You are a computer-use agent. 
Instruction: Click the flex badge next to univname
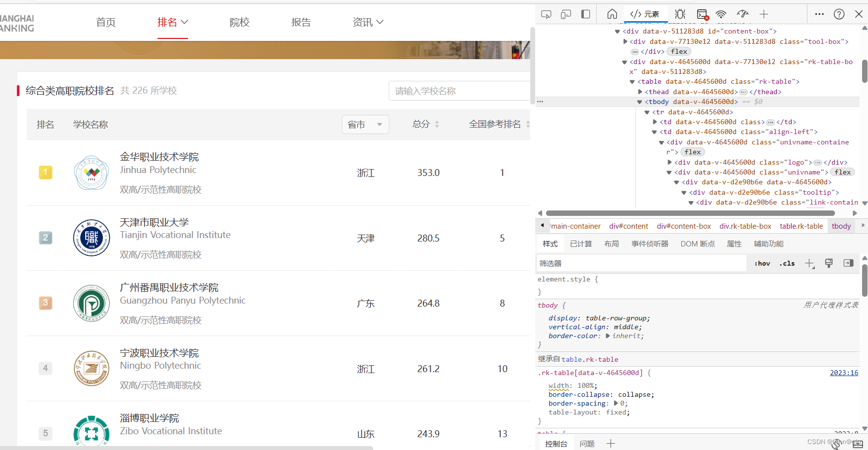pyautogui.click(x=843, y=172)
